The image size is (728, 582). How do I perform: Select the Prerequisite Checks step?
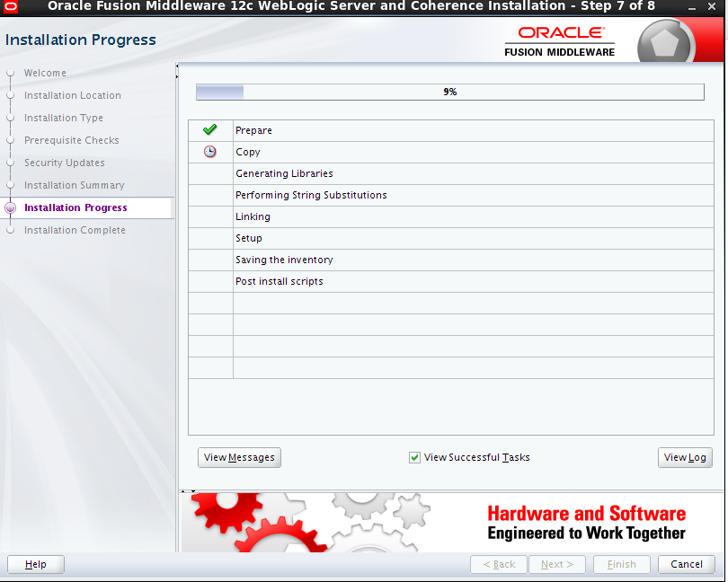point(72,140)
